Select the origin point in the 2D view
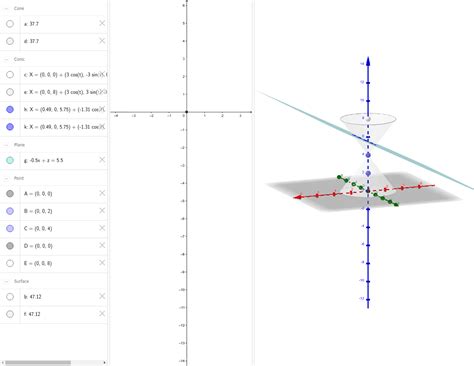The width and height of the screenshot is (474, 366). (187, 112)
